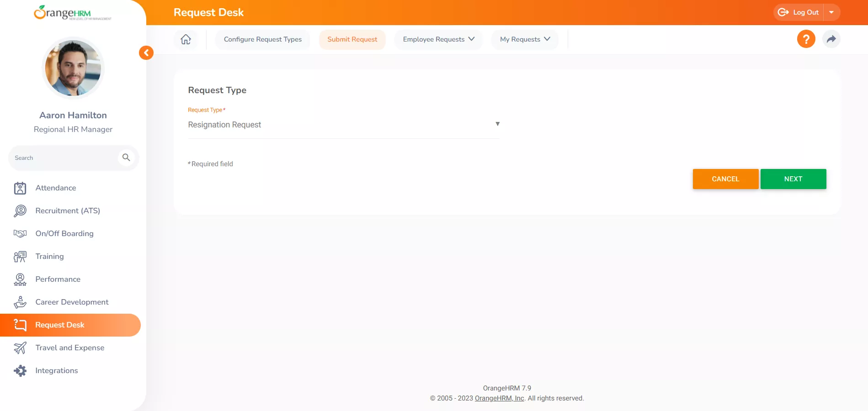The image size is (868, 411).
Task: Click the home icon in toolbar
Action: (186, 39)
